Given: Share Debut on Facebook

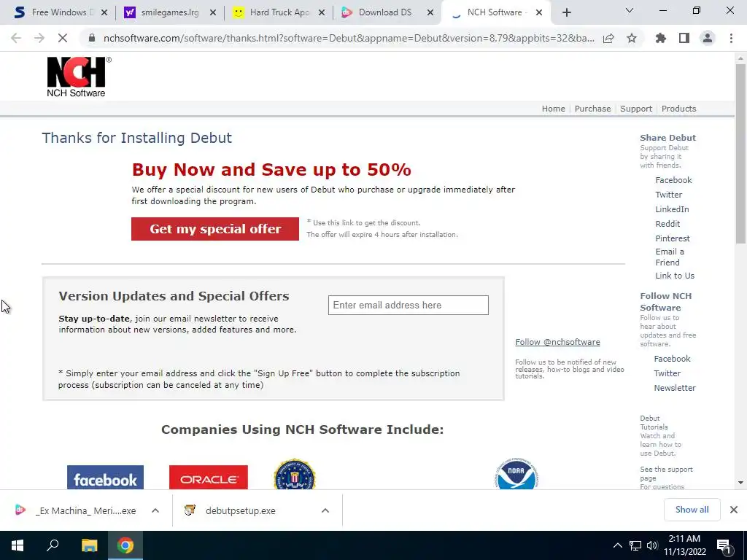Looking at the screenshot, I should (x=673, y=180).
